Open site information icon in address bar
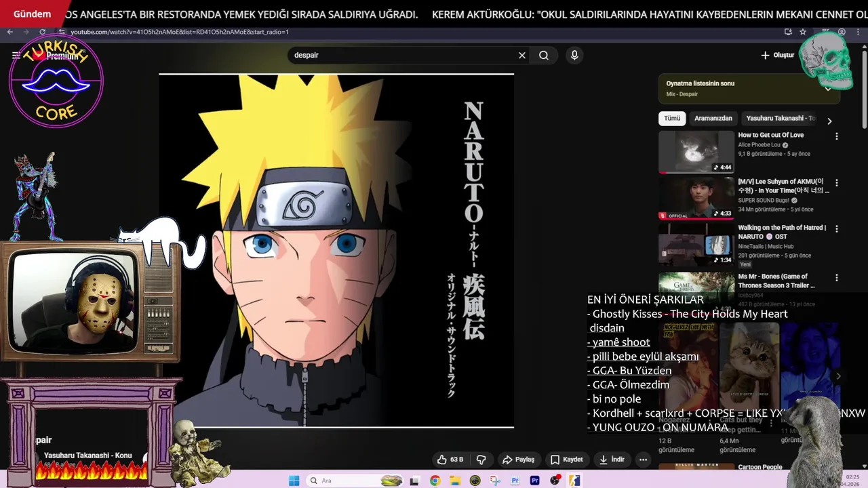 click(62, 32)
